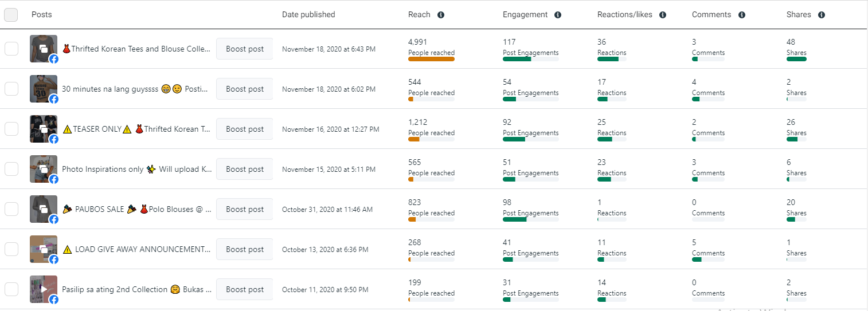
Task: Boost the TEASER ONLY post
Action: coord(244,129)
